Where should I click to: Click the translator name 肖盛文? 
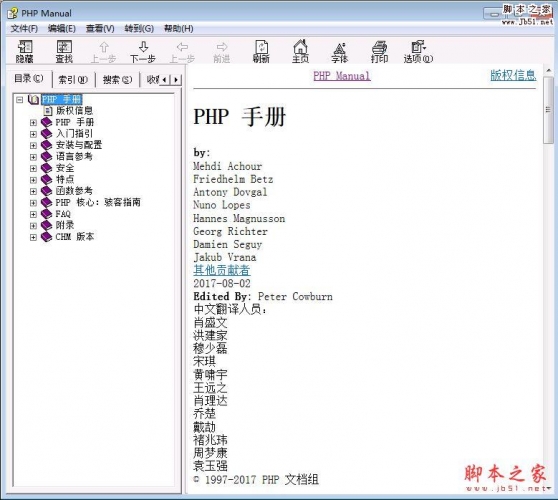(210, 322)
